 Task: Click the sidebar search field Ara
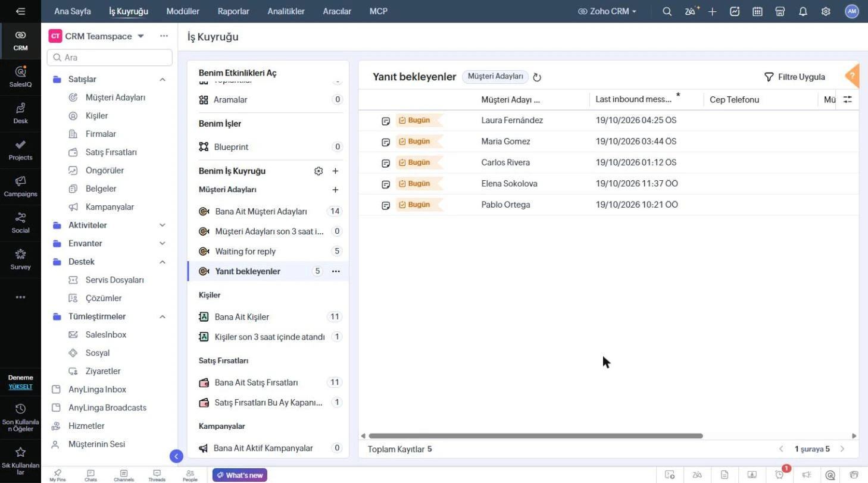pos(110,58)
